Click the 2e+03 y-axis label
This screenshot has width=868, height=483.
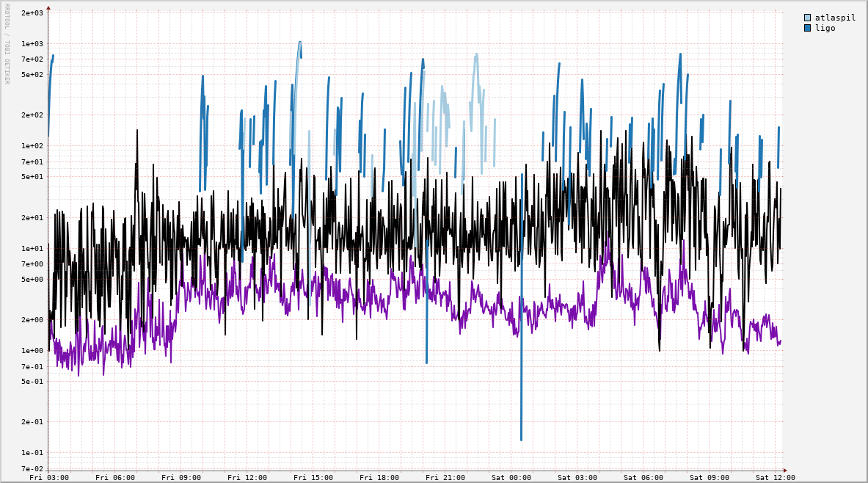click(x=32, y=13)
